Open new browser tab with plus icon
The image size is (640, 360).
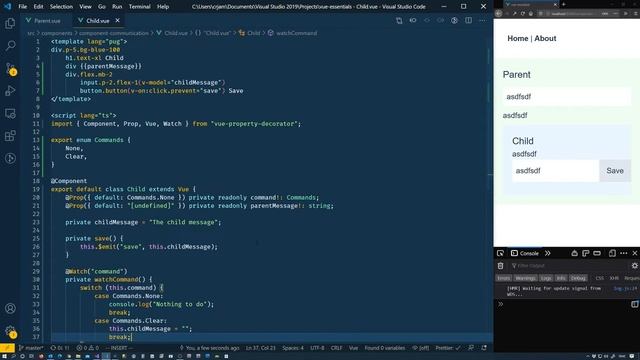[x=564, y=4]
